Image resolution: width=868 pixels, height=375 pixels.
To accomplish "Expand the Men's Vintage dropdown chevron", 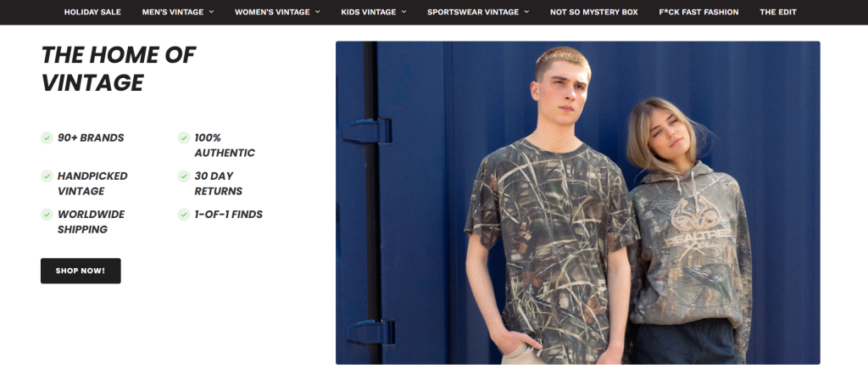I will (x=211, y=12).
